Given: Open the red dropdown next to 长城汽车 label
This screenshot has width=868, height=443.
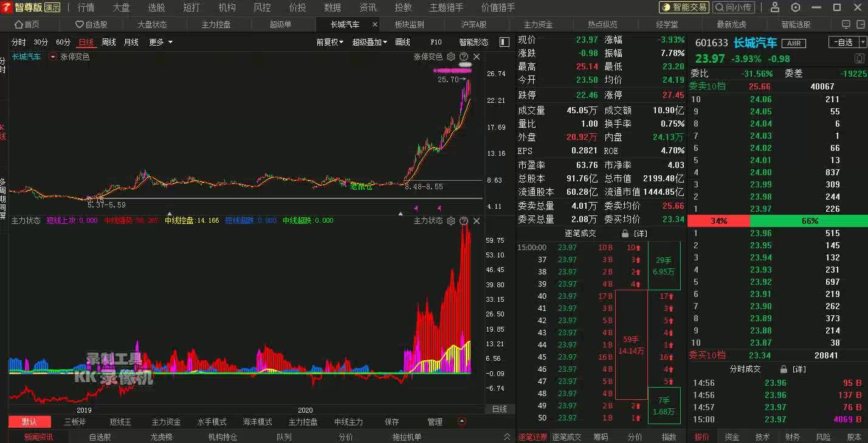Looking at the screenshot, I should coord(53,57).
